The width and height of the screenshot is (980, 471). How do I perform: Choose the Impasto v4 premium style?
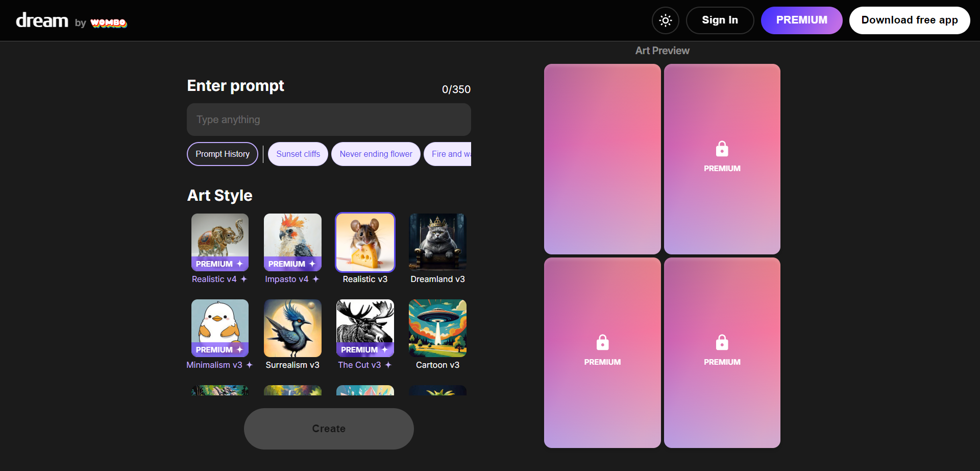[x=292, y=242]
